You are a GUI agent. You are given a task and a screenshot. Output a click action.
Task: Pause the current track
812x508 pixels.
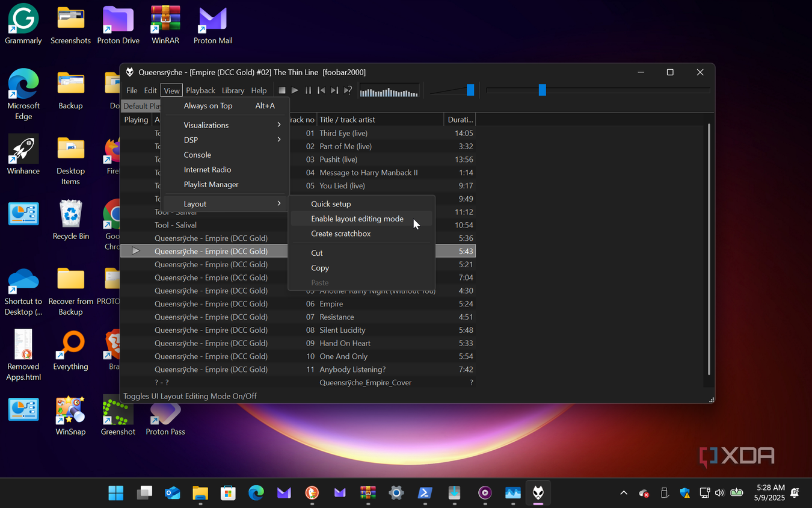pyautogui.click(x=308, y=90)
